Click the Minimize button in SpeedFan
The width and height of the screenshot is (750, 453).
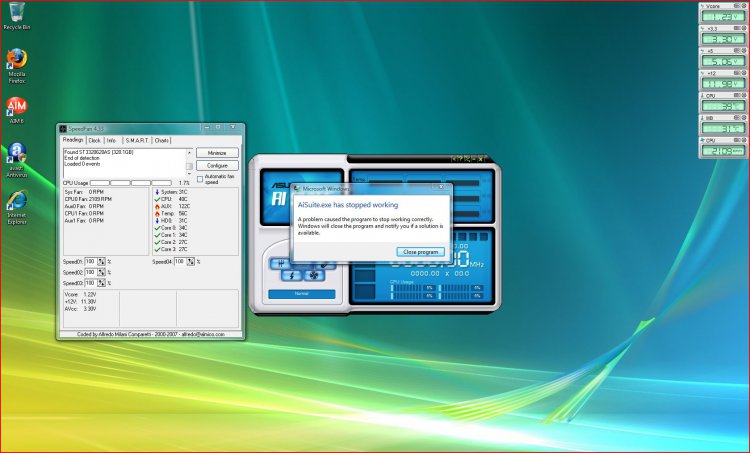point(217,153)
